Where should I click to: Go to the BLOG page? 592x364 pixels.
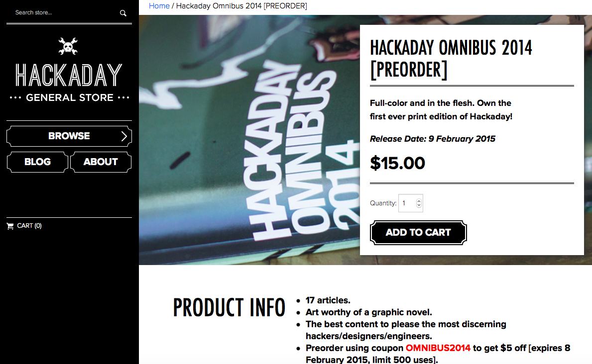click(x=37, y=162)
